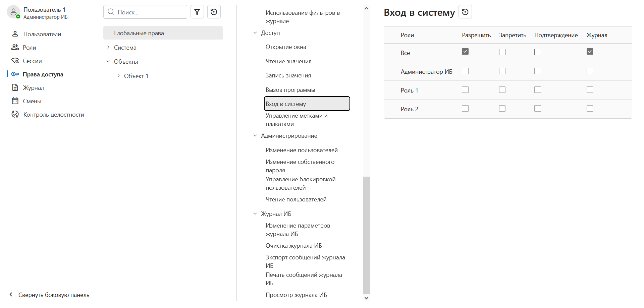
Task: Click the Роли group icon in sidebar
Action: tap(15, 47)
